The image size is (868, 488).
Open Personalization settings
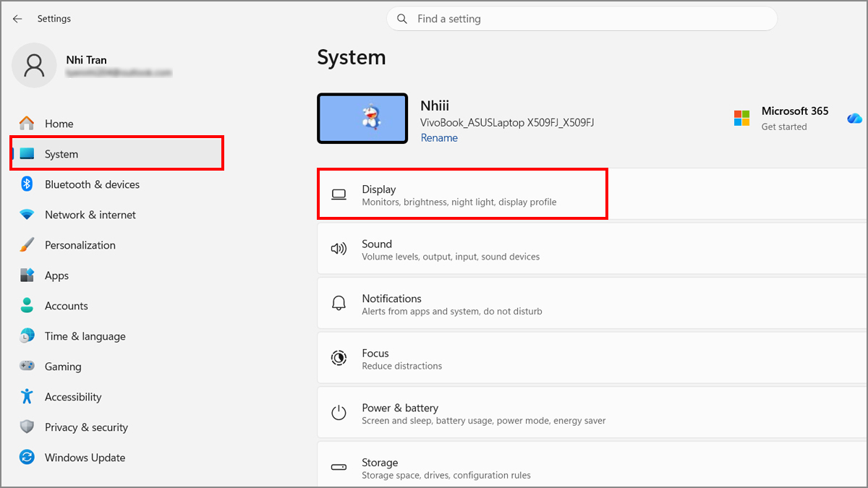pos(117,245)
